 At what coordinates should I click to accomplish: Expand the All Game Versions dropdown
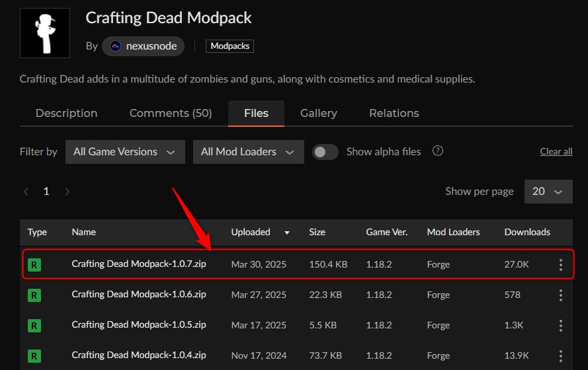point(125,152)
